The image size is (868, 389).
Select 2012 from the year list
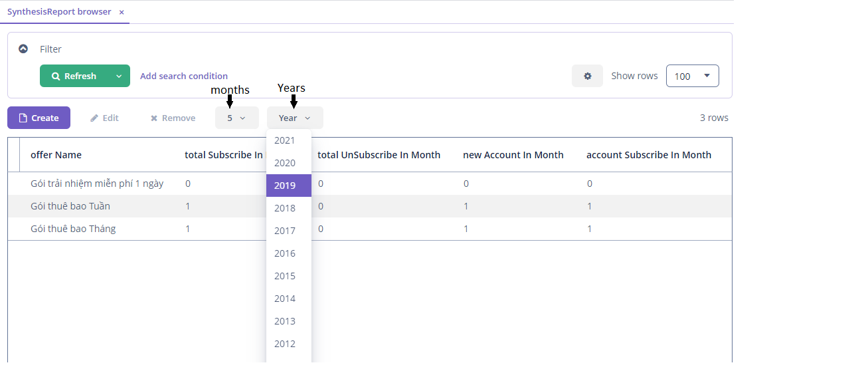point(285,344)
